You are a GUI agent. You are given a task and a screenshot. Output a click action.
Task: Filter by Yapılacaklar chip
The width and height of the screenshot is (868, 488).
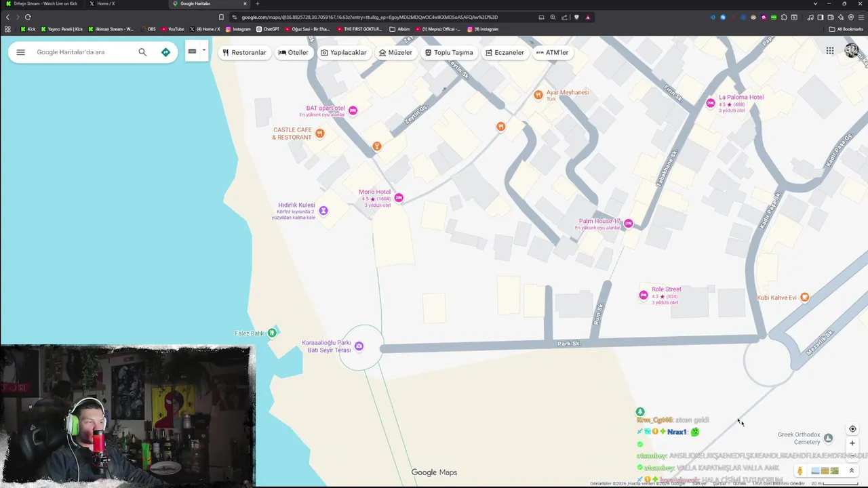coord(344,52)
